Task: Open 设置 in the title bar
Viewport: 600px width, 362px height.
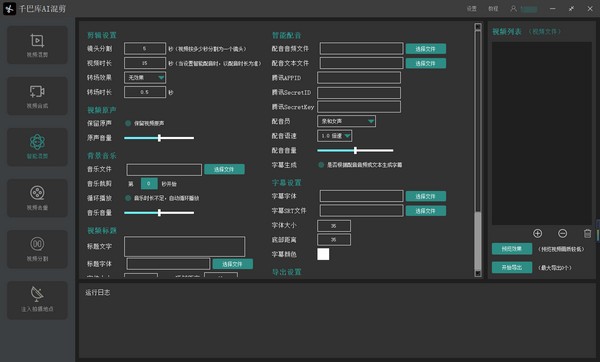Action: (x=471, y=8)
